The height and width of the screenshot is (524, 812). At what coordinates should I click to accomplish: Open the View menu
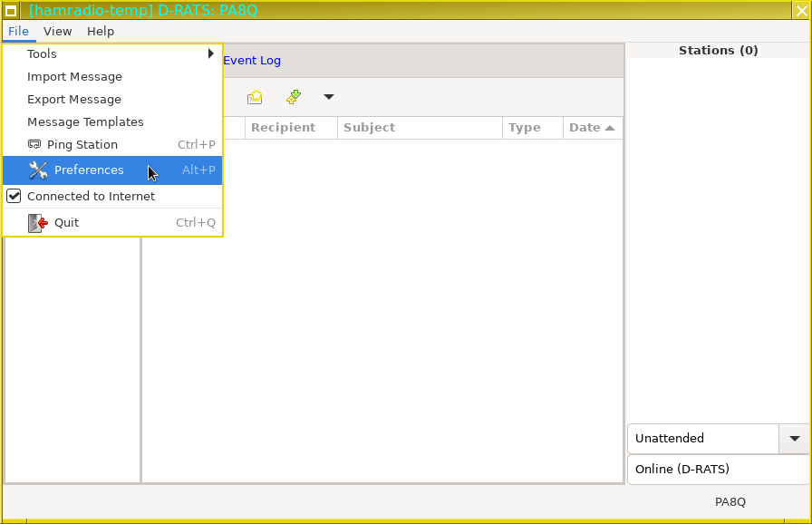(x=58, y=32)
